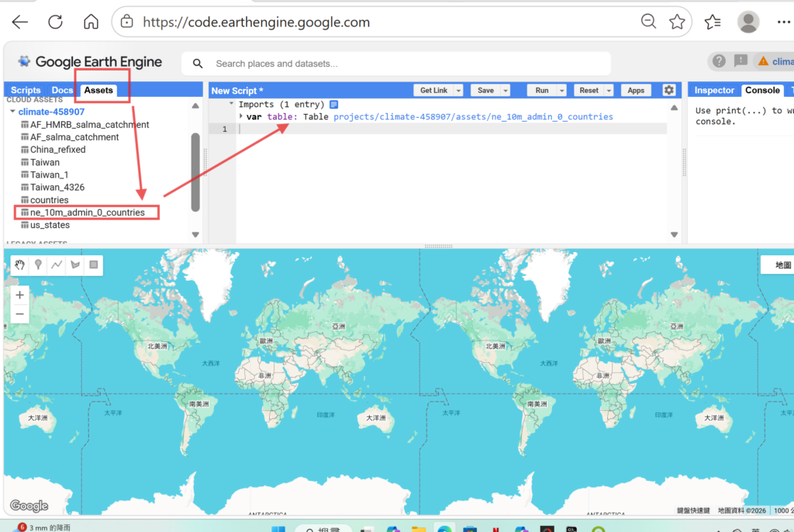Open code editor settings gear
Image resolution: width=794 pixels, height=532 pixels.
click(x=669, y=90)
